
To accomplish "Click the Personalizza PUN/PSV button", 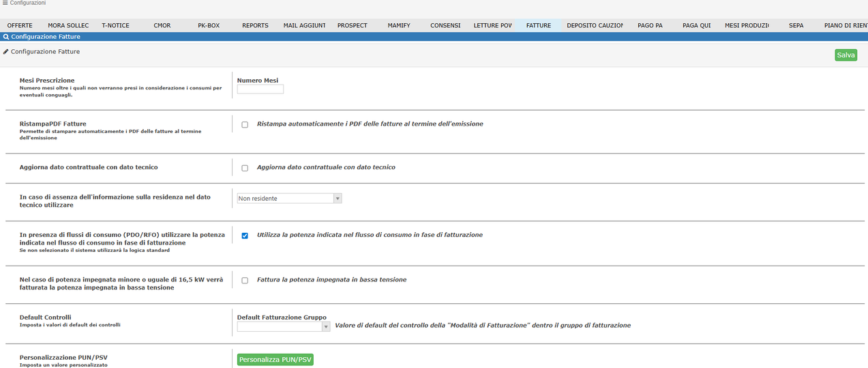I will pos(275,360).
